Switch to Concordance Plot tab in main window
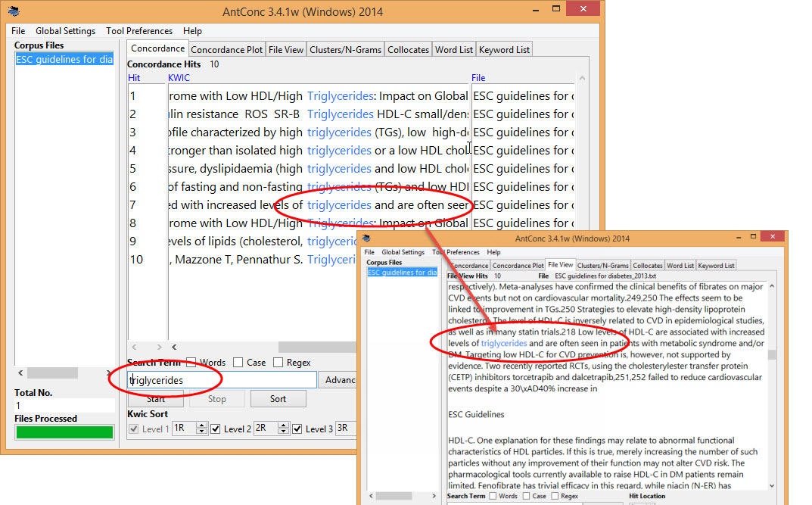 pos(227,50)
